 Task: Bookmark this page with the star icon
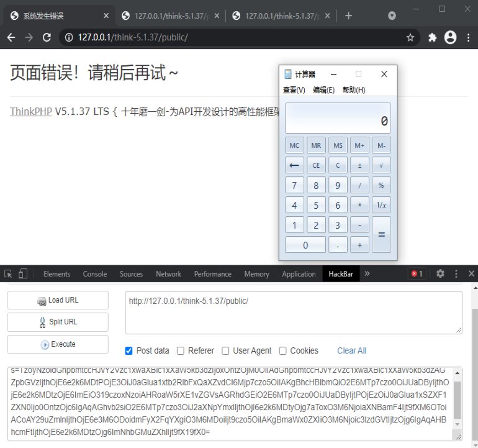[x=410, y=37]
